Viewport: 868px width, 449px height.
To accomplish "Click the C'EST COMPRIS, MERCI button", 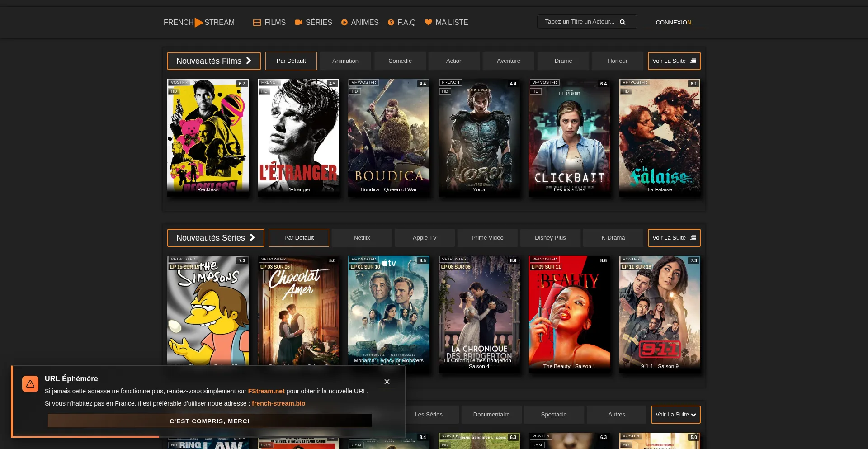I will pyautogui.click(x=210, y=421).
